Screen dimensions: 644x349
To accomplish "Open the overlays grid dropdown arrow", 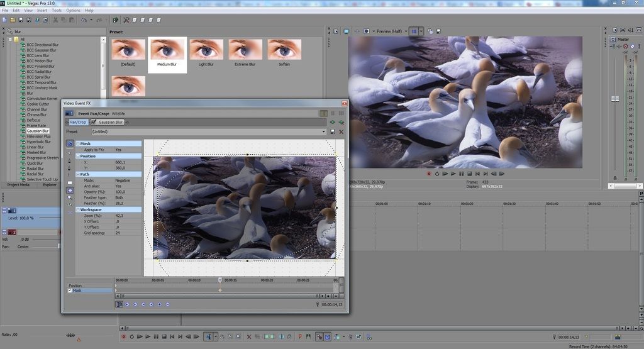I will click(421, 31).
